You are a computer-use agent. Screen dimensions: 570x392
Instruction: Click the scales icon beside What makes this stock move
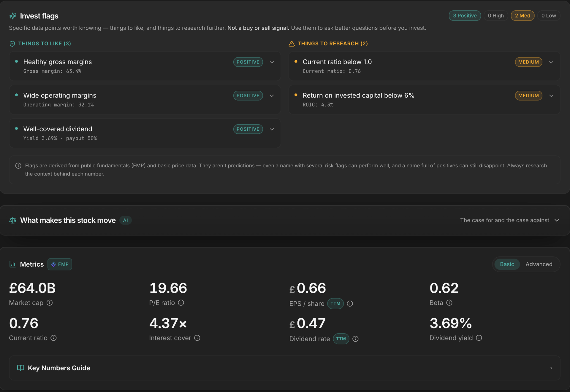13,220
